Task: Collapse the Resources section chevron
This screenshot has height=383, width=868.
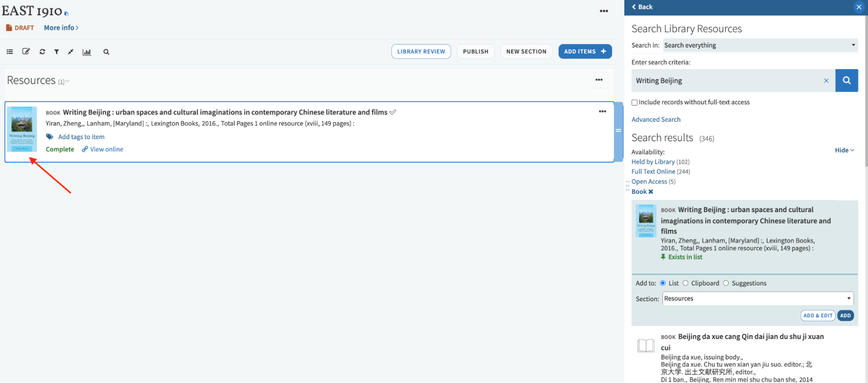Action: (x=68, y=81)
